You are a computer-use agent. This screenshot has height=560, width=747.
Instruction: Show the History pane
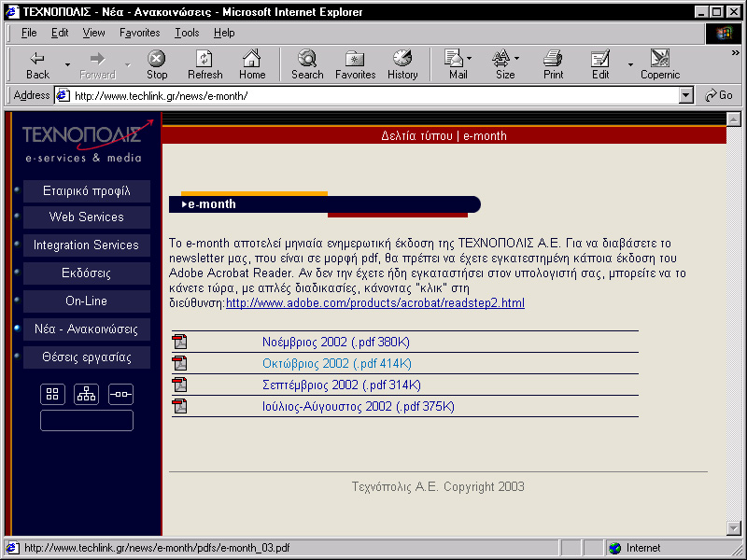click(x=402, y=64)
